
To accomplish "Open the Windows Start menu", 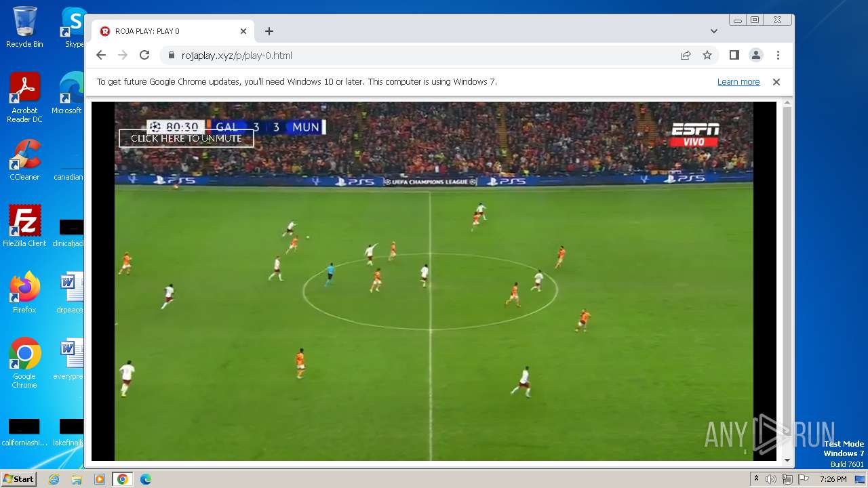I will [18, 479].
